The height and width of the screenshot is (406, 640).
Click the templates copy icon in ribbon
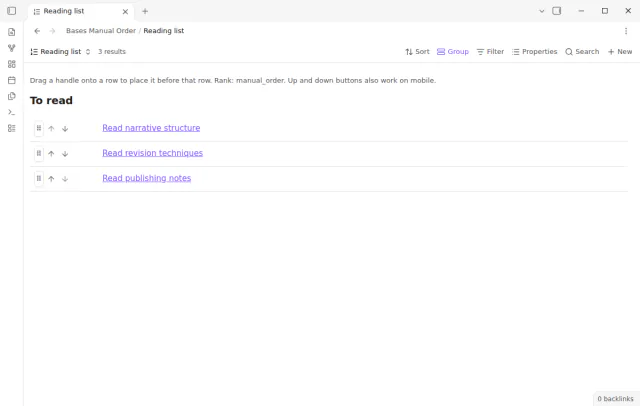coord(11,96)
